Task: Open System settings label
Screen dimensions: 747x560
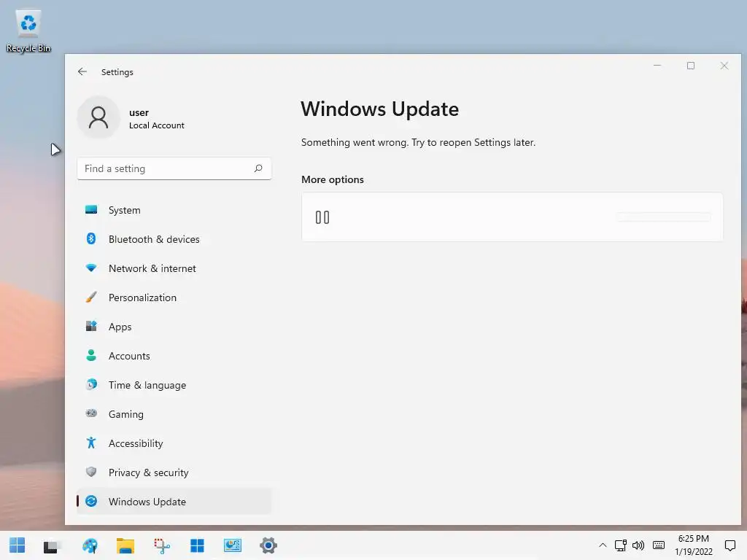Action: click(124, 210)
